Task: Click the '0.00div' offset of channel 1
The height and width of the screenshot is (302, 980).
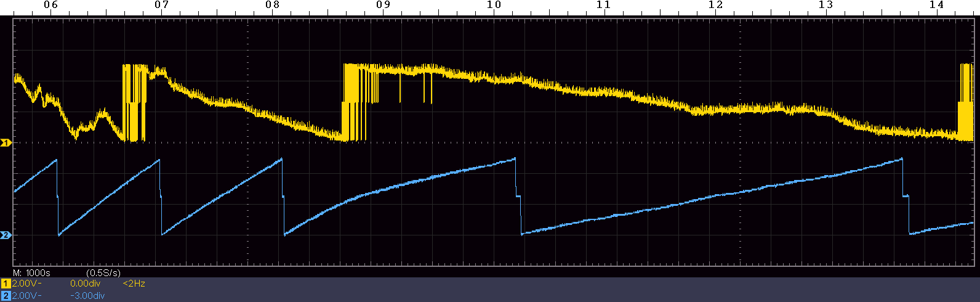Action: point(85,284)
